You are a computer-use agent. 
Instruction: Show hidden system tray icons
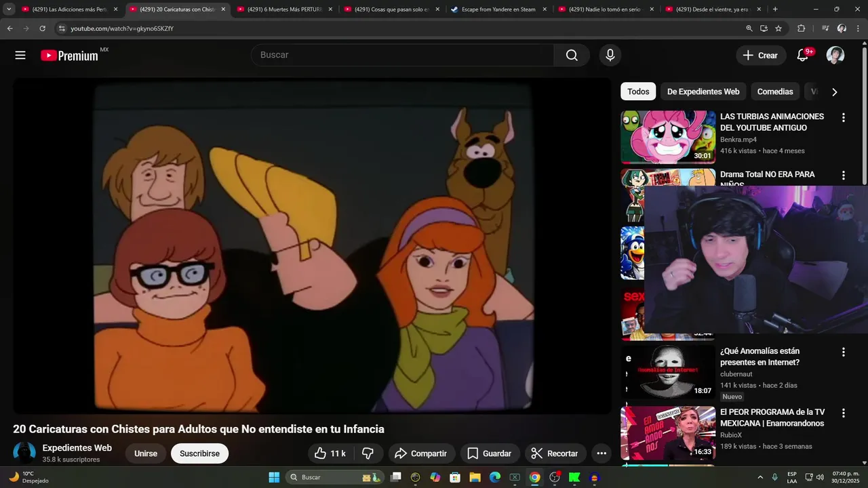point(759,477)
